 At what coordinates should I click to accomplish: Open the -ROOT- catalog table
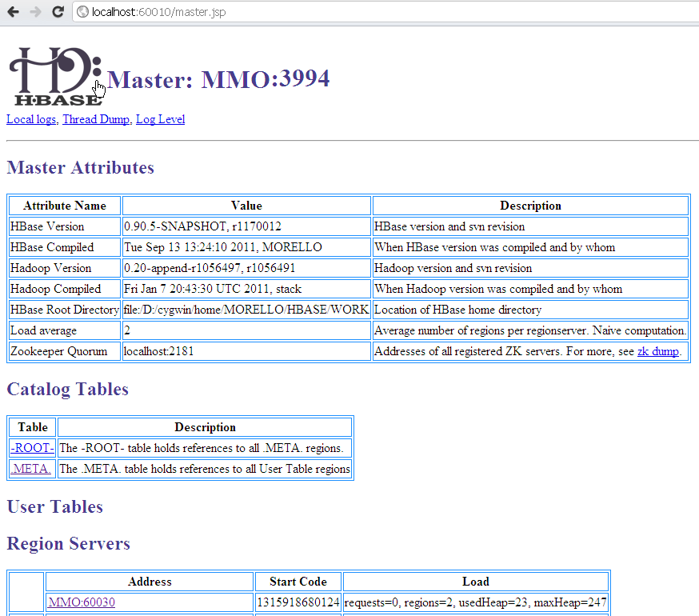pyautogui.click(x=31, y=447)
